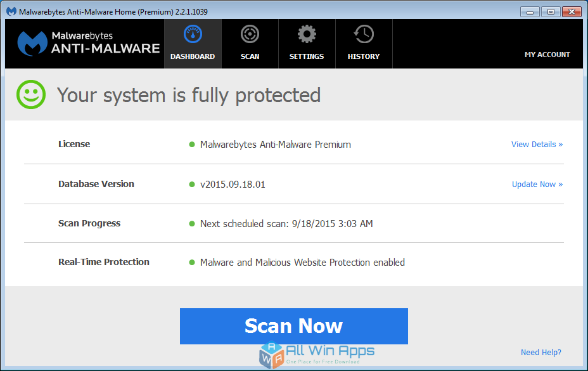
Task: Click 'Next scheduled scan' text
Action: point(286,224)
